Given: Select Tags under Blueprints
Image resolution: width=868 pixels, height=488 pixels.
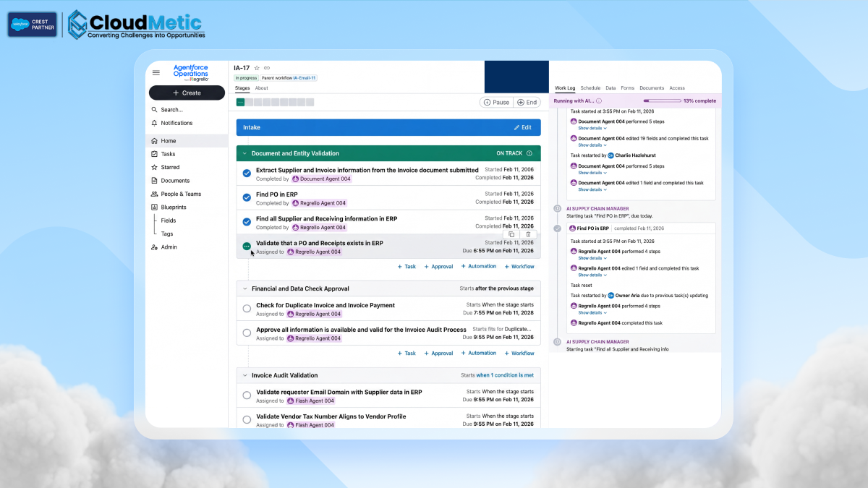Looking at the screenshot, I should (167, 234).
